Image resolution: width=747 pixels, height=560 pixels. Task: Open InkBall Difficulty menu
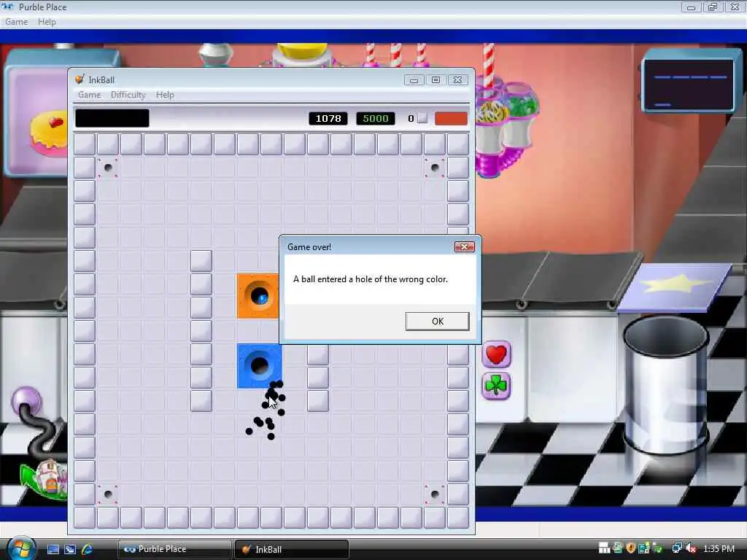point(128,95)
